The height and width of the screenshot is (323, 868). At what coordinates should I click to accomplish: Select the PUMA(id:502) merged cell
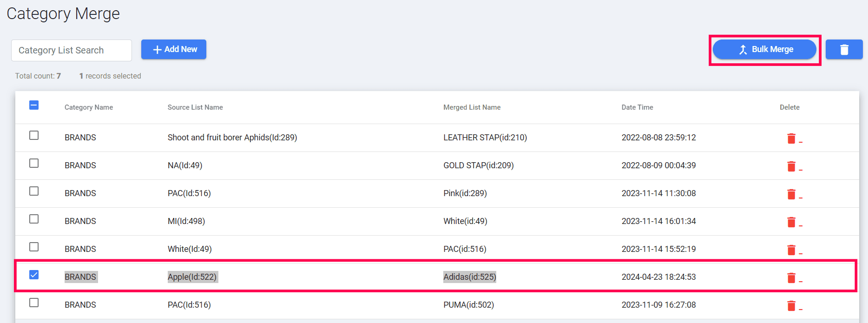pos(469,305)
